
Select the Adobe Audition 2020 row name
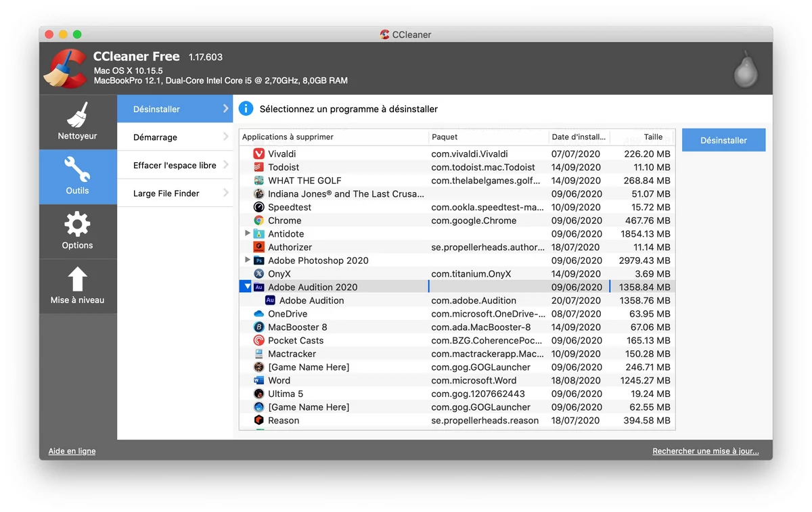point(313,287)
